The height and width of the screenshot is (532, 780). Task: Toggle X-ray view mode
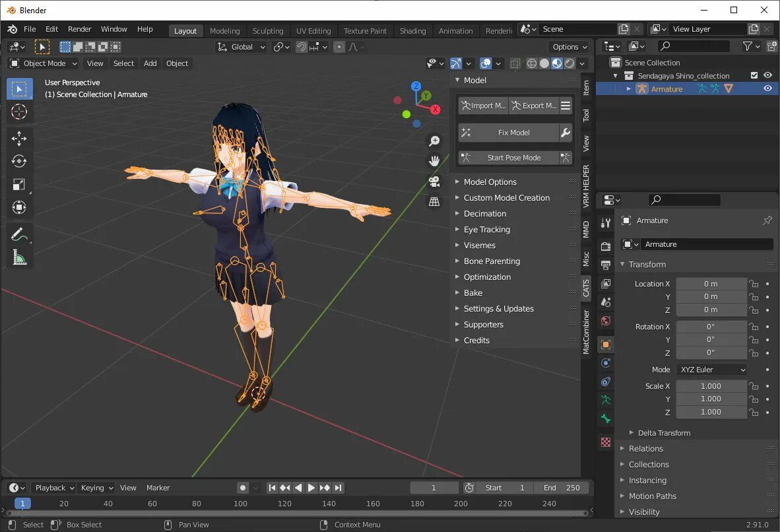pos(515,63)
